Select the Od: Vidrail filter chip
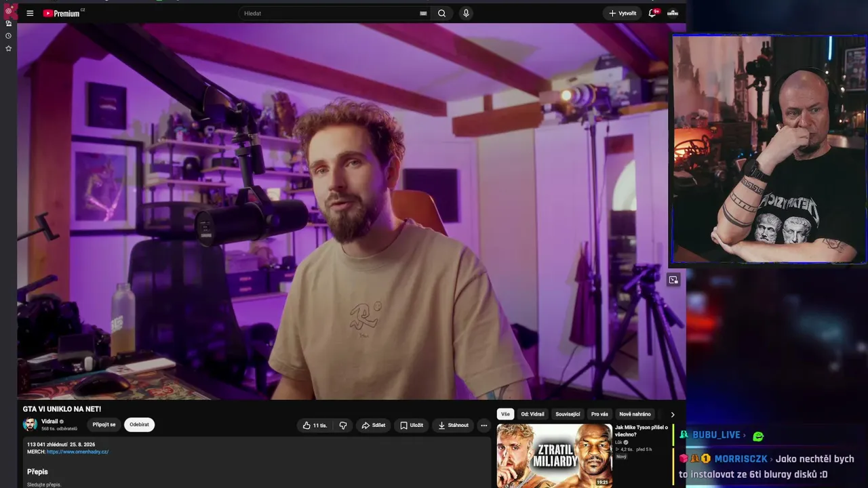This screenshot has width=868, height=488. point(532,414)
